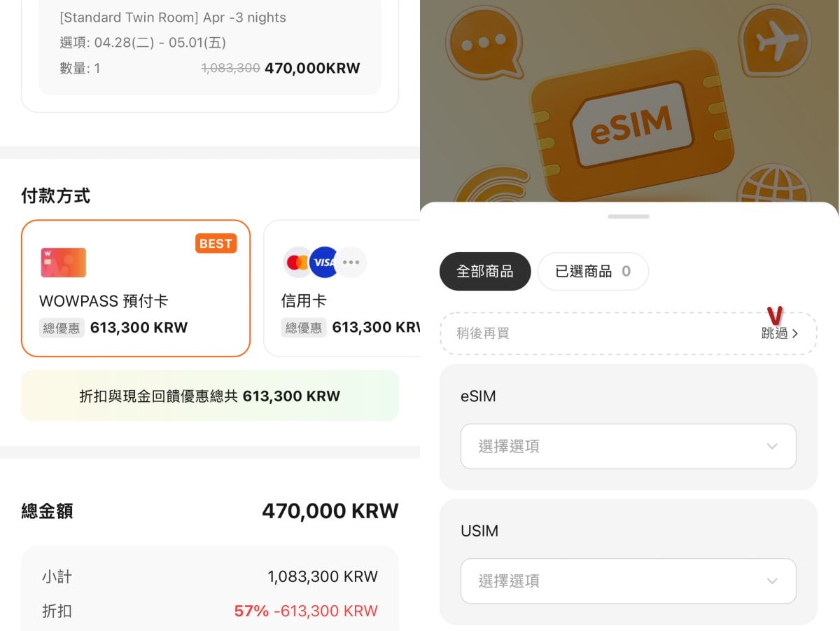The image size is (840, 631).
Task: Click 跳過 to skip purchase
Action: (x=779, y=333)
